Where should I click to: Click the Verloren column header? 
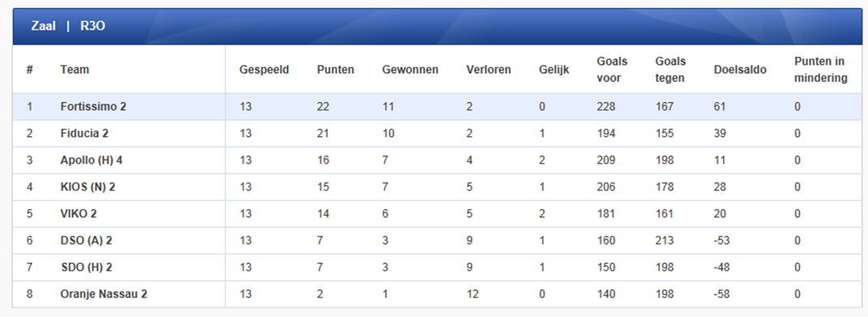(x=488, y=70)
